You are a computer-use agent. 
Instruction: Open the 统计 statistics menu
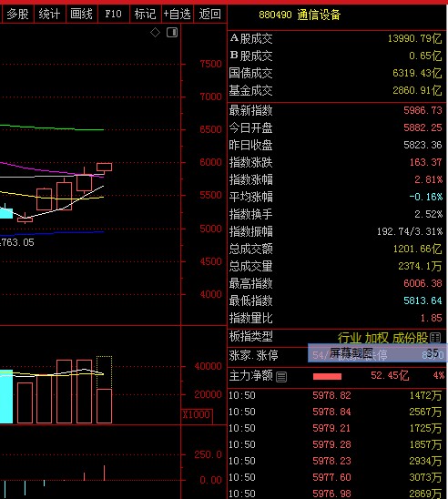[x=50, y=14]
